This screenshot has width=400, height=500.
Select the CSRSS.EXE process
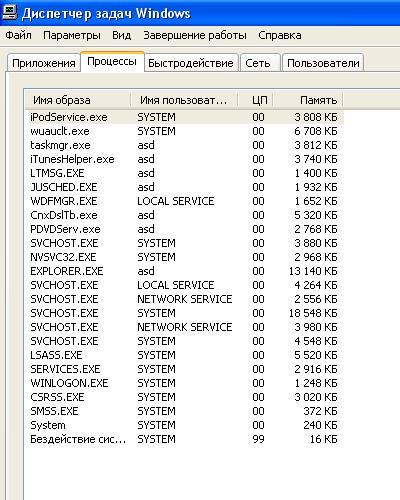184,397
